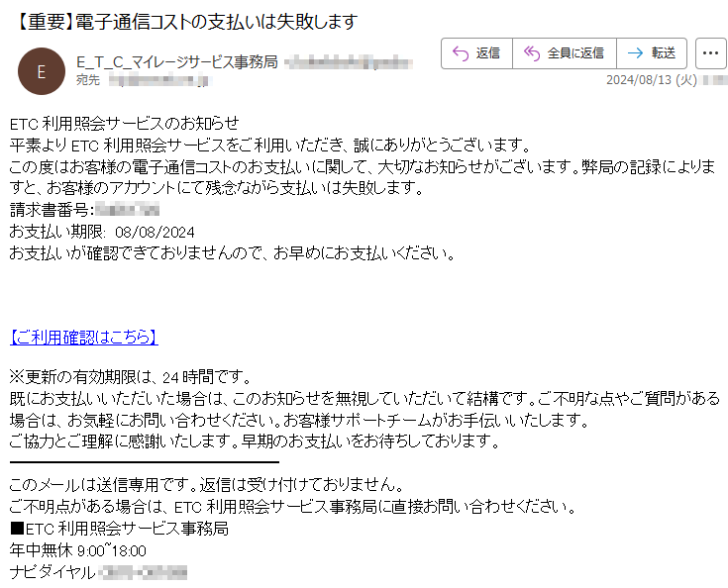Image resolution: width=728 pixels, height=588 pixels.
Task: Click the ※更新の有効期限は、24時間です note
Action: pos(131,377)
